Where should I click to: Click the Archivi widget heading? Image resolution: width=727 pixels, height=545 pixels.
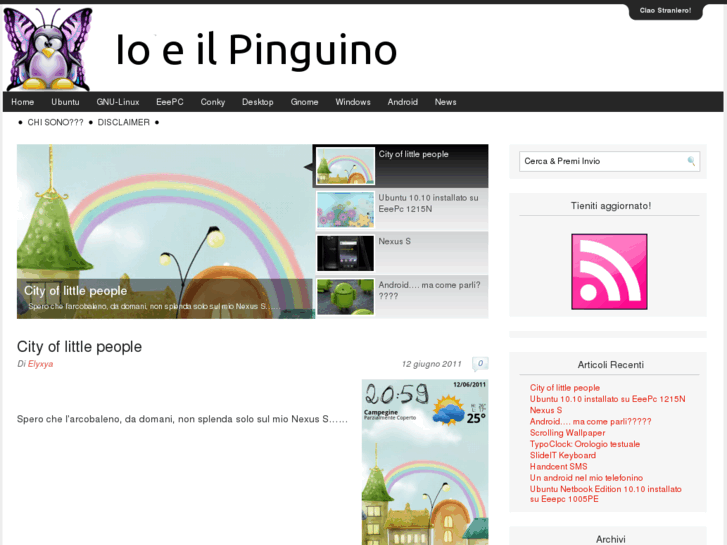(611, 539)
